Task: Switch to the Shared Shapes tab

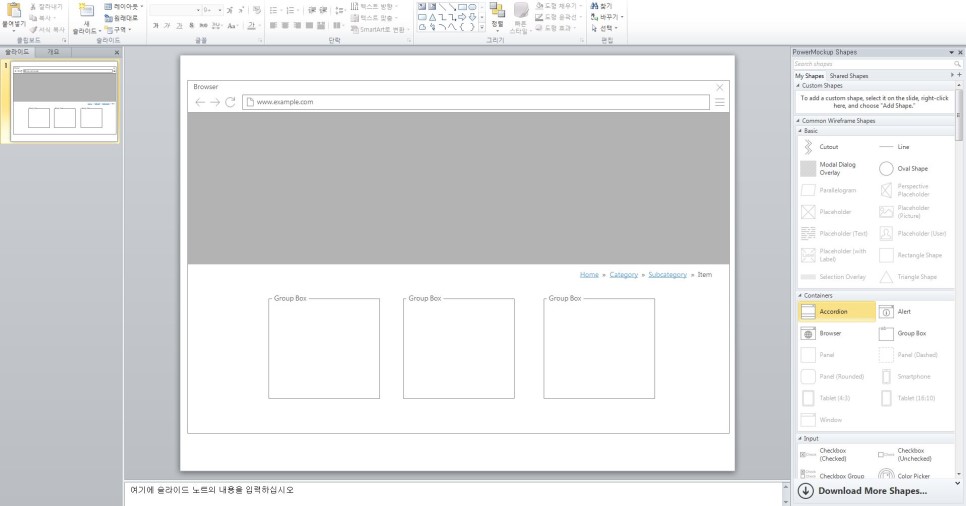Action: (x=848, y=76)
